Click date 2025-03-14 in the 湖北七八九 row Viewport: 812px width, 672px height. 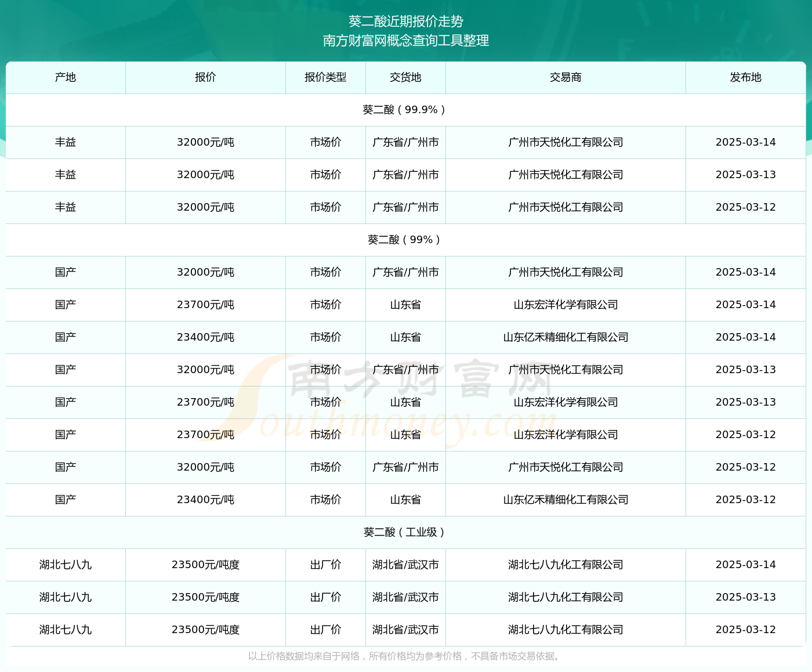(745, 565)
